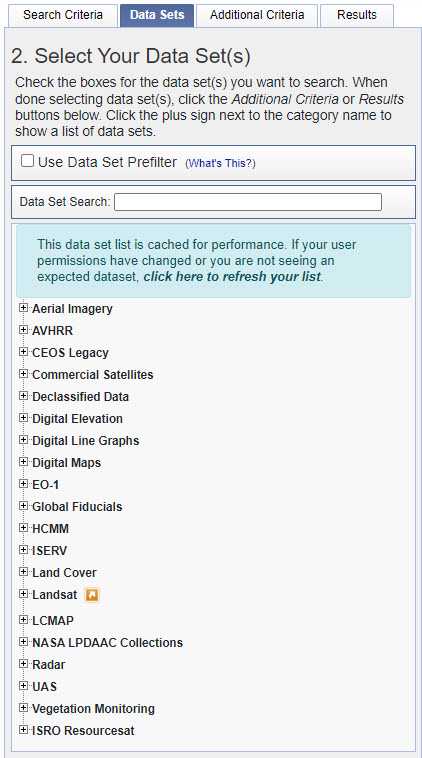The image size is (422, 758).
Task: Click the What's This? link
Action: [220, 163]
